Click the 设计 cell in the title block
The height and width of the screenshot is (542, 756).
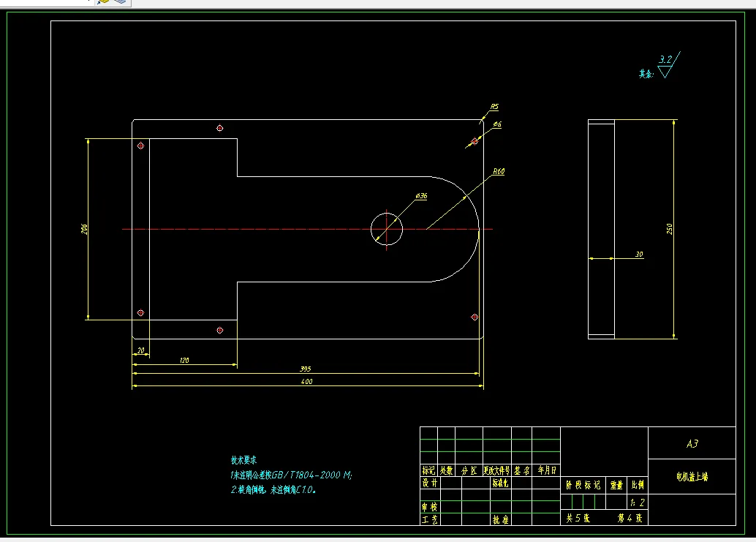(430, 483)
